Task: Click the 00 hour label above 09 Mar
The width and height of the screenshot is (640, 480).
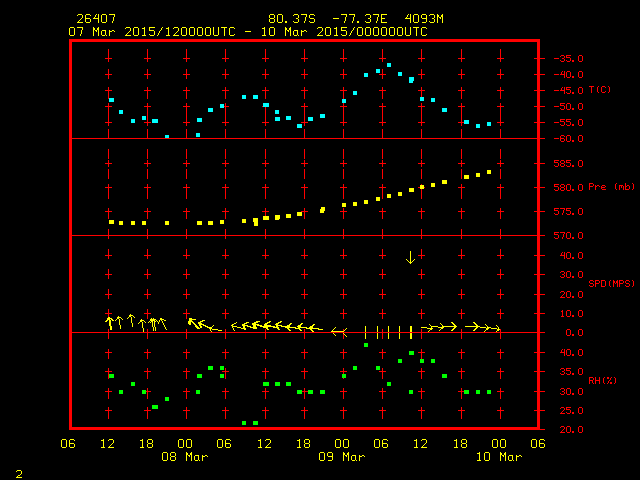Action: pos(342,444)
